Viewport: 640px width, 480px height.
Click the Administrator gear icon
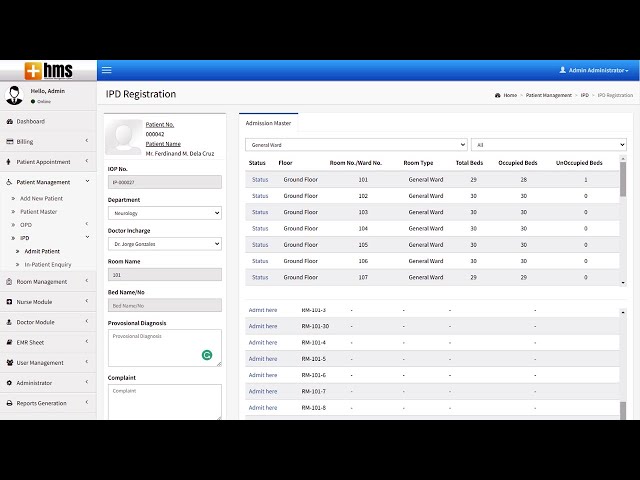click(9, 383)
